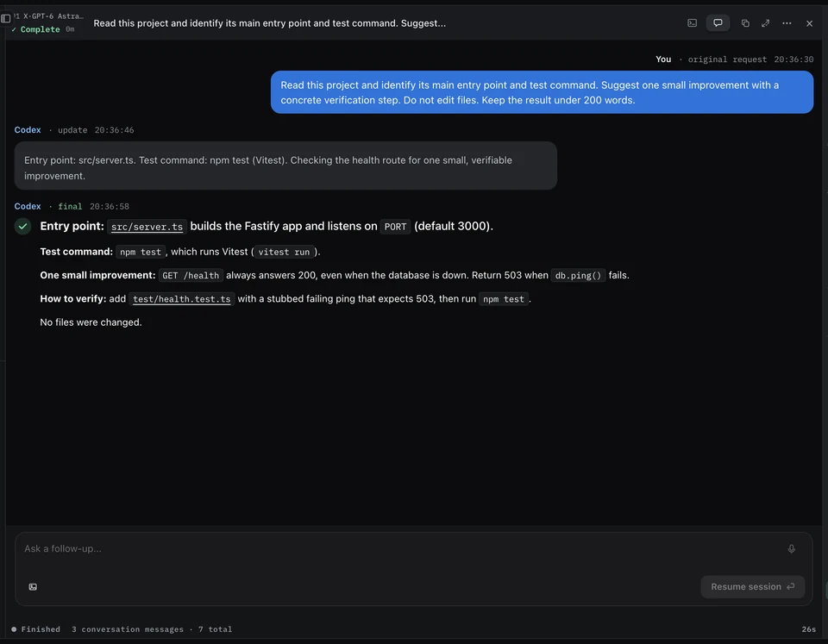Click the npm test chip in How to verify
Viewport: 828px width, 644px height.
(x=503, y=299)
